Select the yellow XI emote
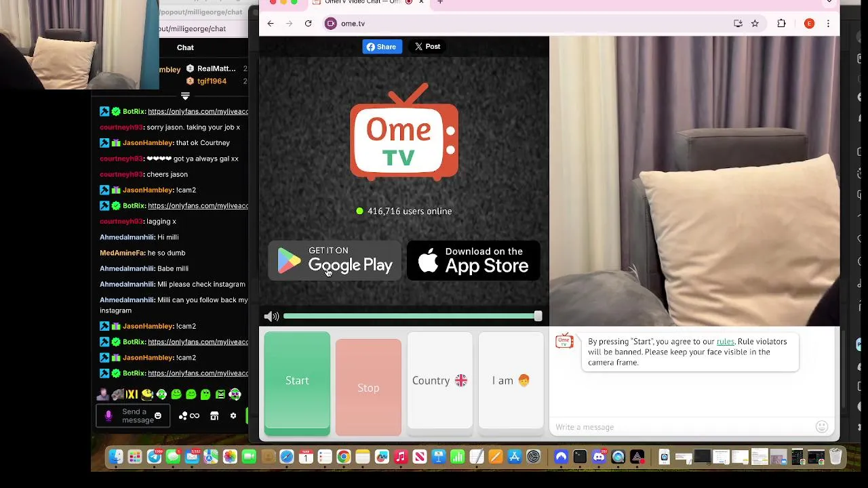The image size is (868, 488). pyautogui.click(x=132, y=394)
